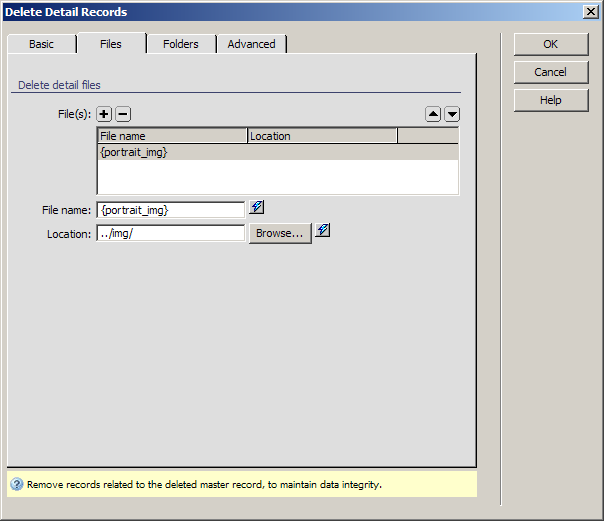Image resolution: width=604 pixels, height=521 pixels.
Task: Move the file up in the list
Action: [433, 115]
